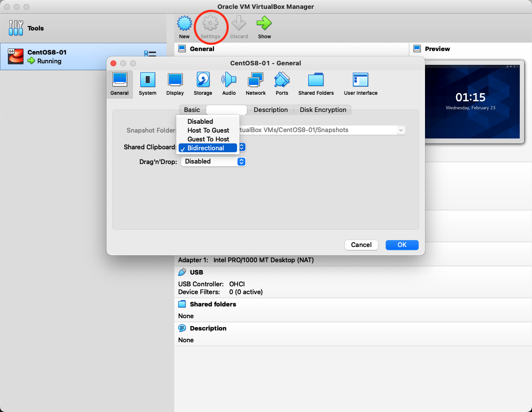
Task: Click the New virtual machine icon
Action: 184,24
